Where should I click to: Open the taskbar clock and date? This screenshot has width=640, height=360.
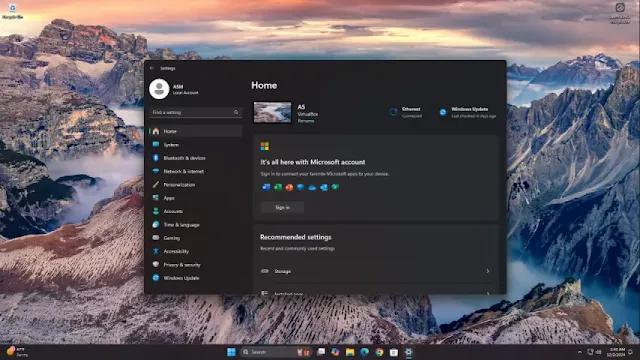tap(616, 352)
